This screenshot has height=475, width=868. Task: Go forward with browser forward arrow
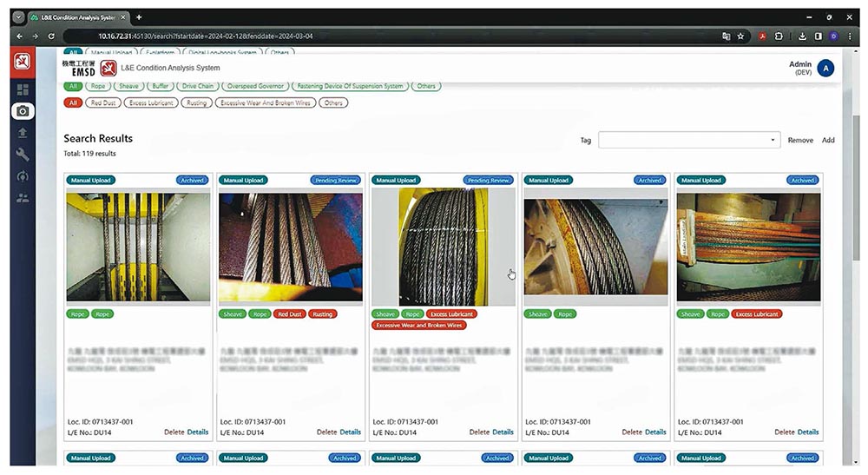(x=36, y=36)
